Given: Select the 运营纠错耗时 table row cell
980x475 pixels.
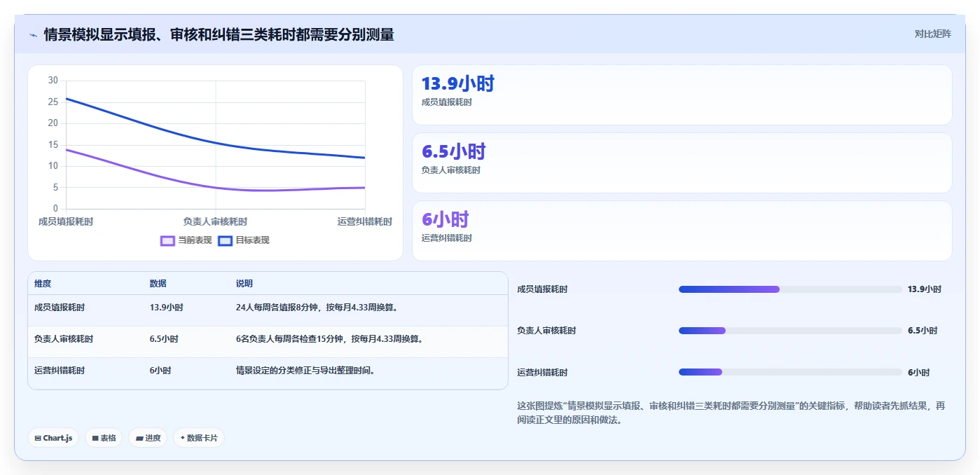Looking at the screenshot, I should point(60,371).
